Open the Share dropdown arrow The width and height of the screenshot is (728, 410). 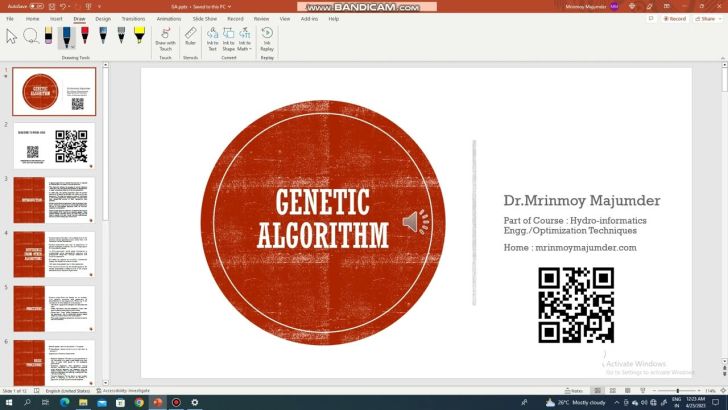[721, 19]
